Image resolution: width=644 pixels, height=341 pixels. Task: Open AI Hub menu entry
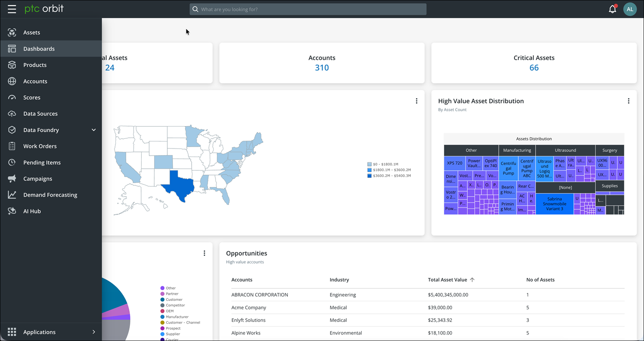click(51, 211)
